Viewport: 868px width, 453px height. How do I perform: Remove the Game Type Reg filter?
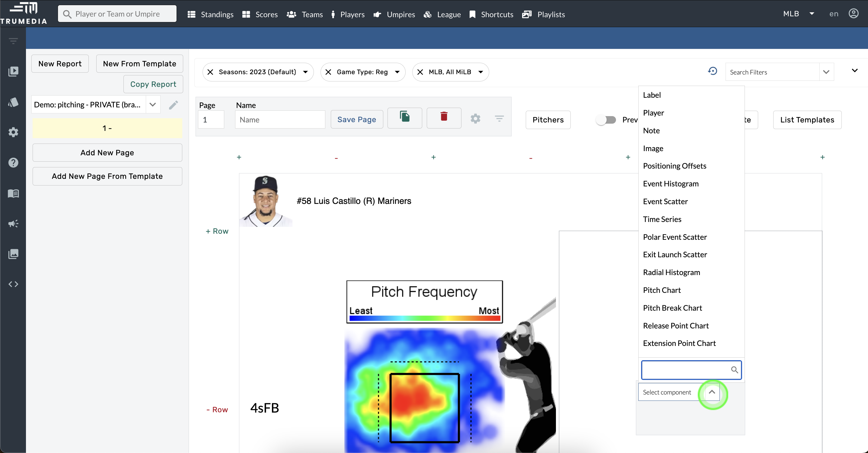point(328,72)
